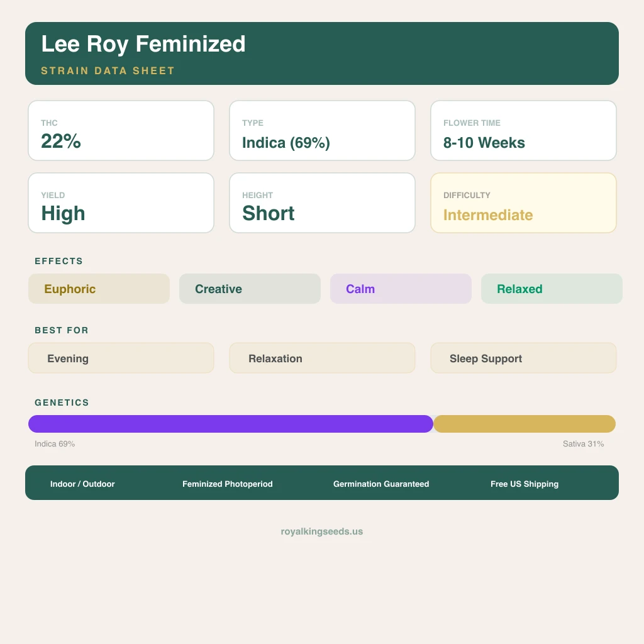Select Indoor / Outdoor in footer bar

pos(82,484)
